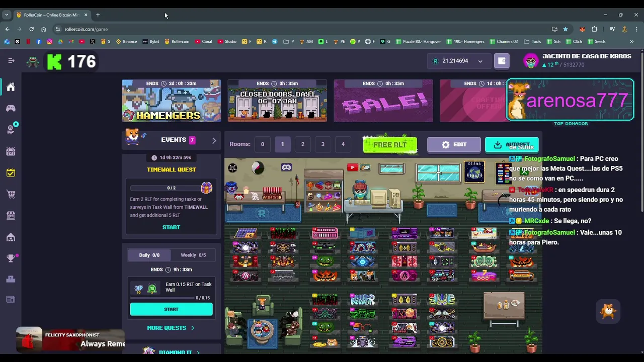
Task: Open the yellow tasks checklist icon
Action: (x=11, y=173)
